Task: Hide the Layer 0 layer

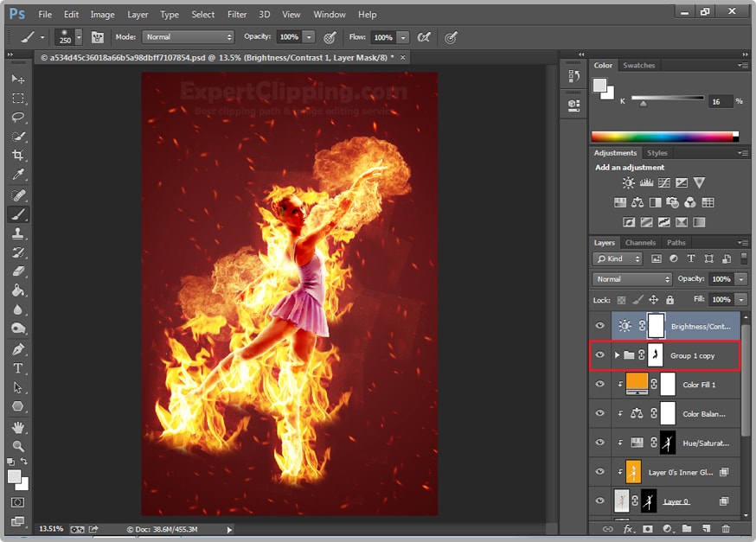Action: pyautogui.click(x=599, y=501)
